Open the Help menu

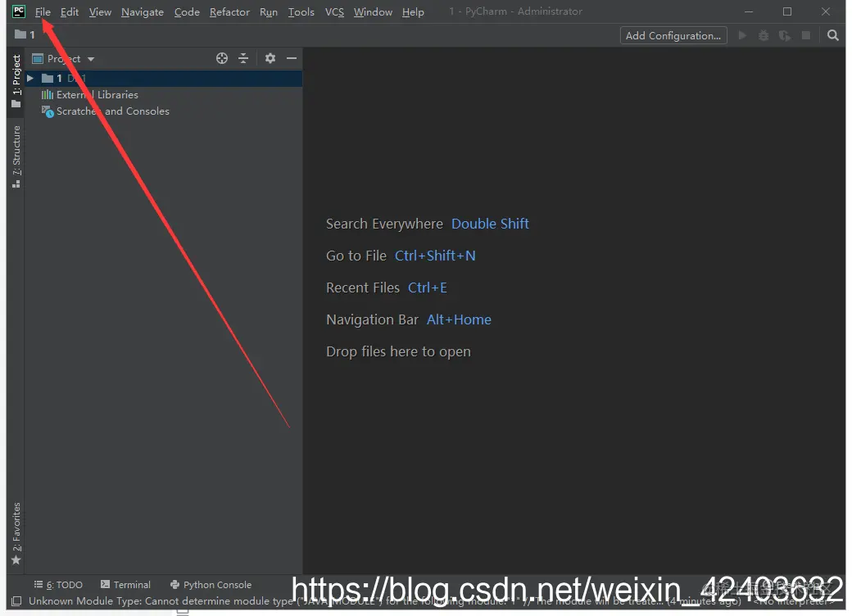click(413, 12)
